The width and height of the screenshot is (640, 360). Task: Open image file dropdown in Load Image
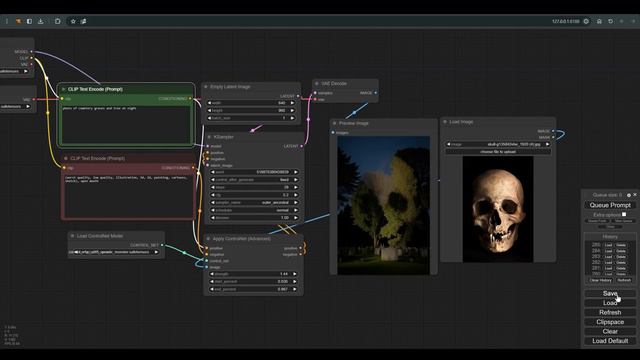pyautogui.click(x=498, y=144)
